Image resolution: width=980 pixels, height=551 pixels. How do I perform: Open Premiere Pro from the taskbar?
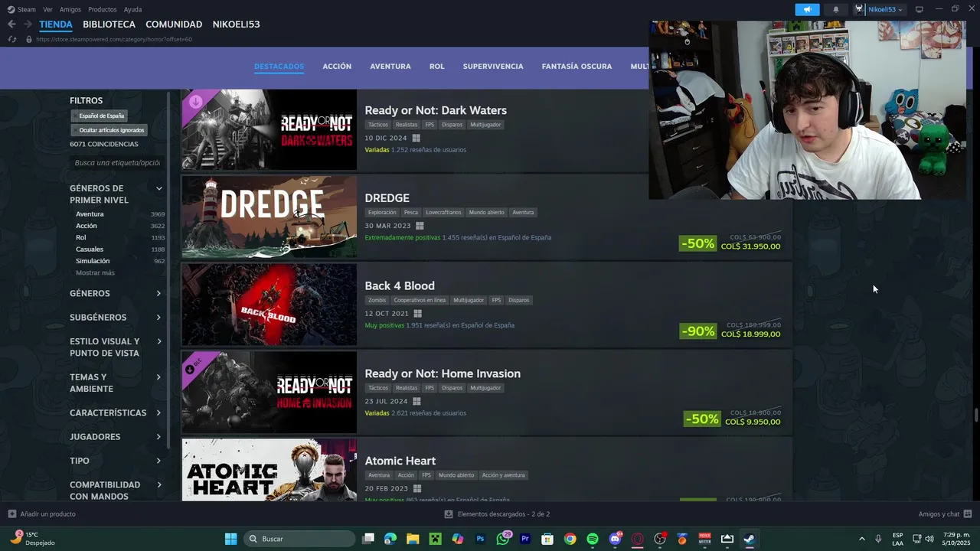(x=525, y=539)
